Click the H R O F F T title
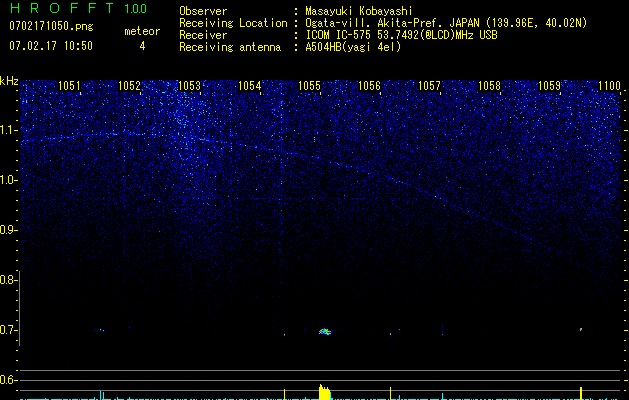 tap(62, 8)
